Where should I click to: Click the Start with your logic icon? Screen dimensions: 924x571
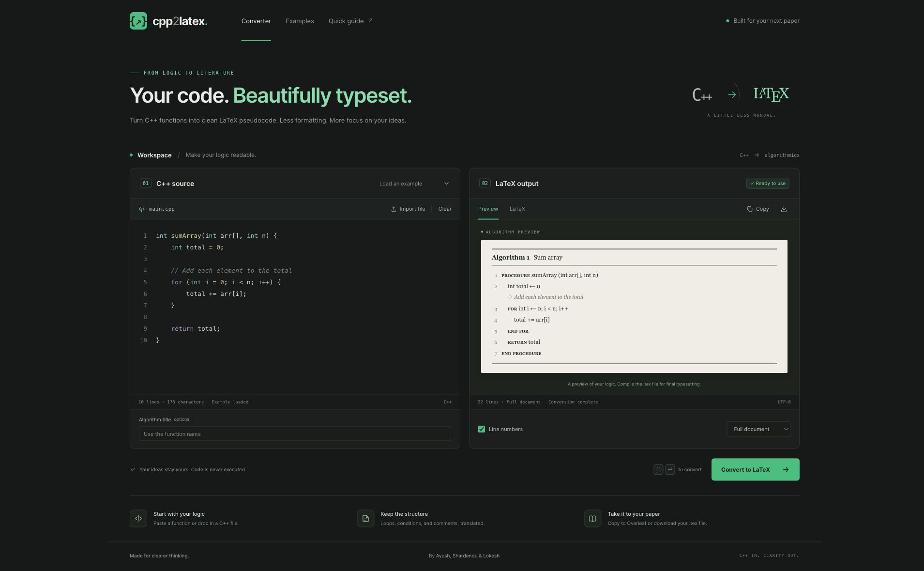pyautogui.click(x=138, y=518)
